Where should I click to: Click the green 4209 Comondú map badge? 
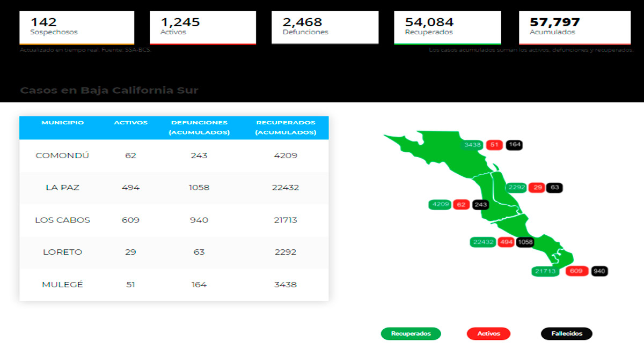pyautogui.click(x=440, y=205)
